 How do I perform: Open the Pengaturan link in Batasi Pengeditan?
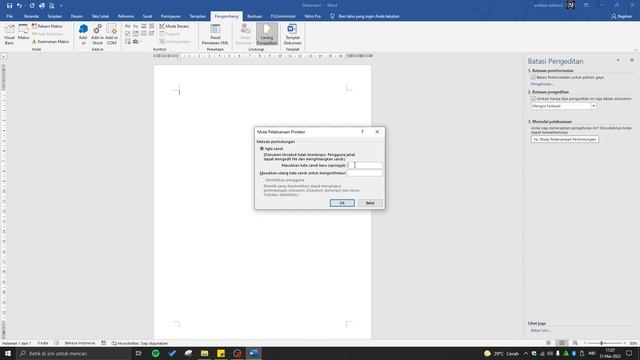pyautogui.click(x=542, y=84)
